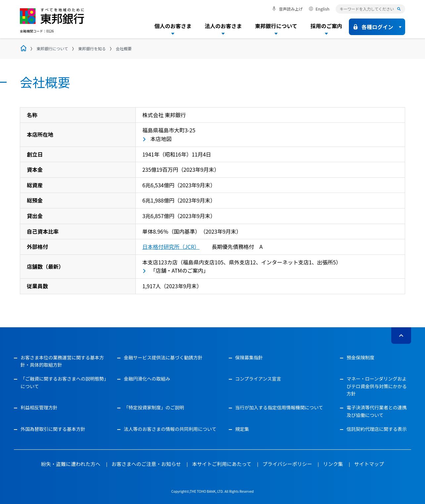The width and height of the screenshot is (425, 504).
Task: Click in the keyword search field
Action: pos(367,9)
